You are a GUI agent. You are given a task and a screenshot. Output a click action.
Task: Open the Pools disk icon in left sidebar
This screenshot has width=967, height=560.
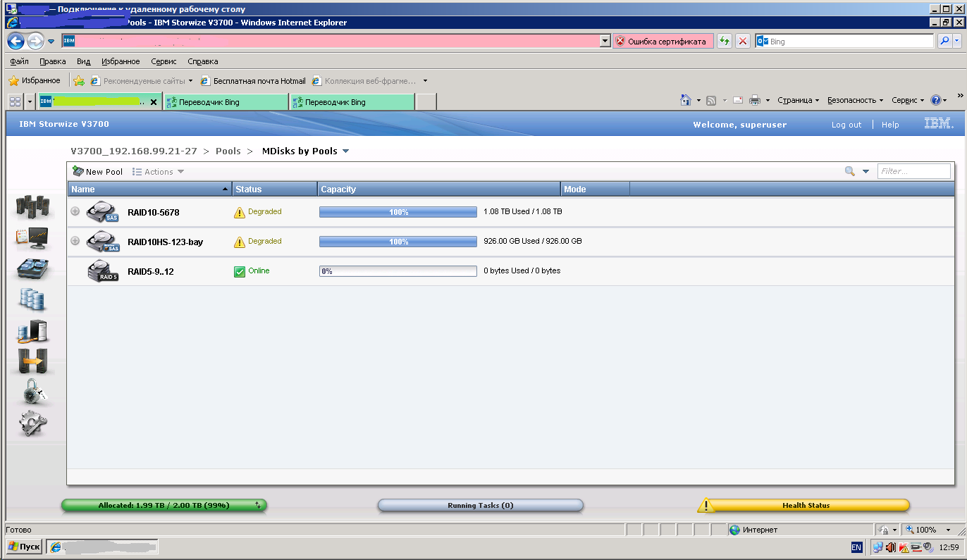[32, 270]
